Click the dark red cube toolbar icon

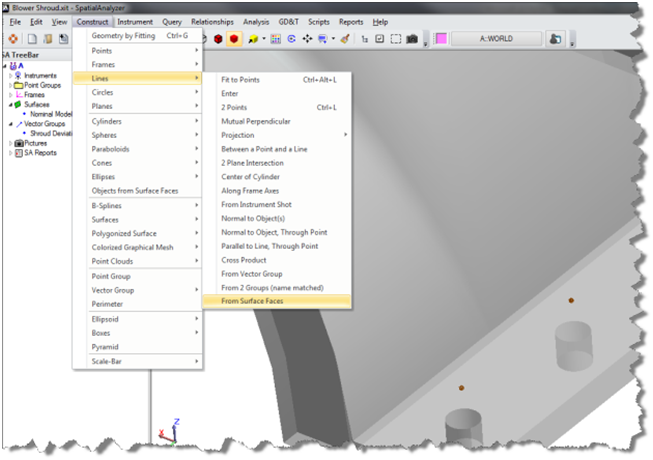click(216, 39)
